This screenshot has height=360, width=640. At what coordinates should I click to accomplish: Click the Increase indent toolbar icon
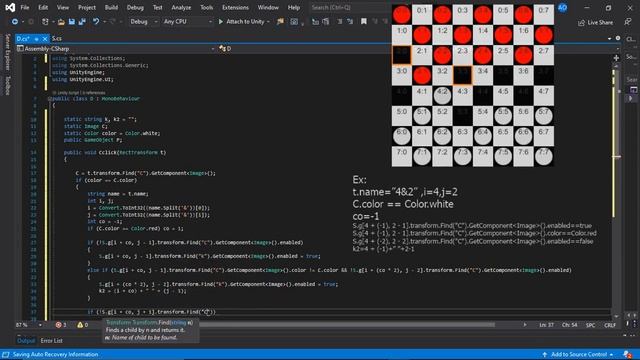click(x=326, y=22)
